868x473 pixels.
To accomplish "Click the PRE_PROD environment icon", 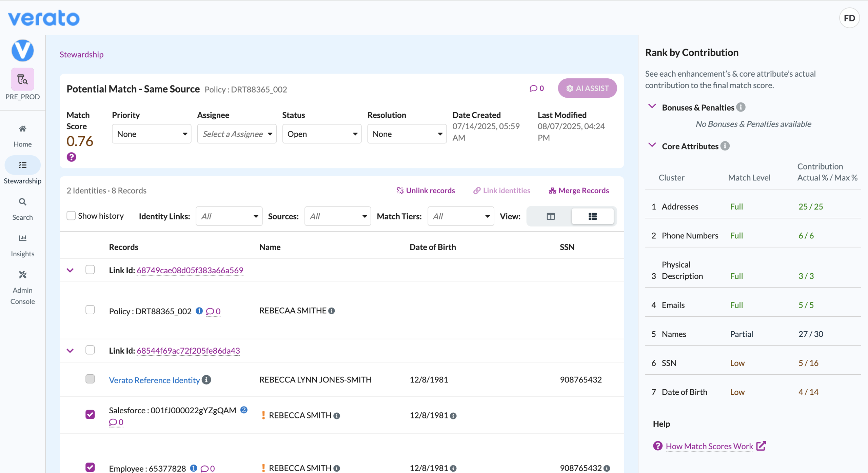I will tap(22, 79).
